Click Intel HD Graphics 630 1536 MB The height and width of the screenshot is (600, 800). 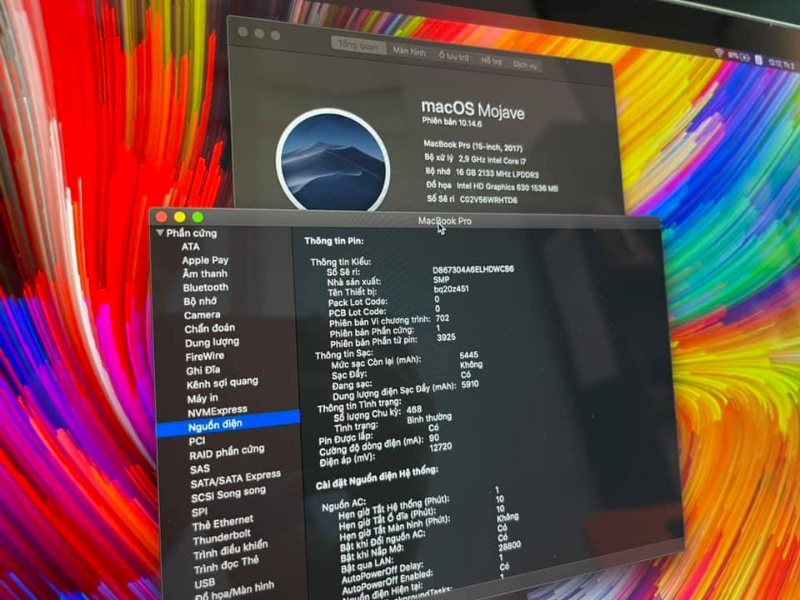(507, 187)
